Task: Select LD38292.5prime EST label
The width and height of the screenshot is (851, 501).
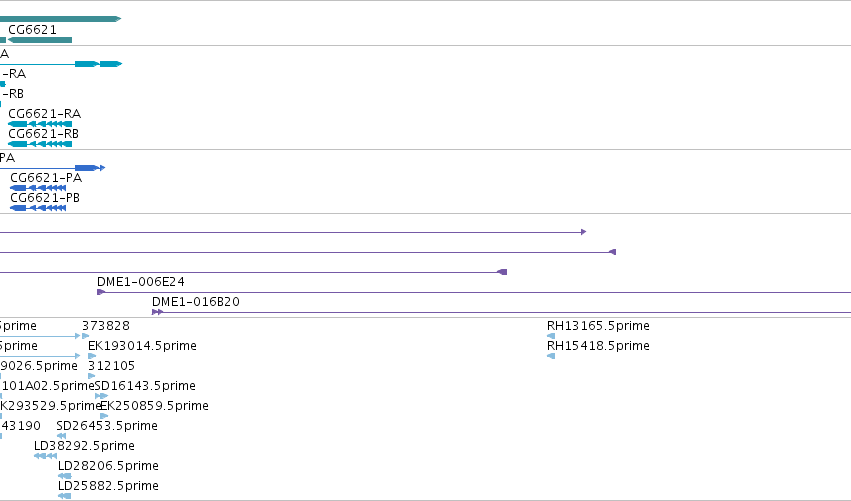Action: point(84,447)
